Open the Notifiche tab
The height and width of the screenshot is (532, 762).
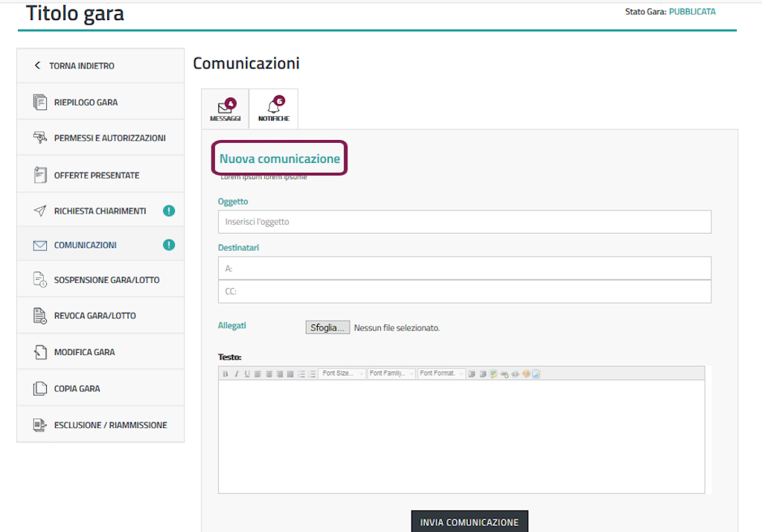274,110
